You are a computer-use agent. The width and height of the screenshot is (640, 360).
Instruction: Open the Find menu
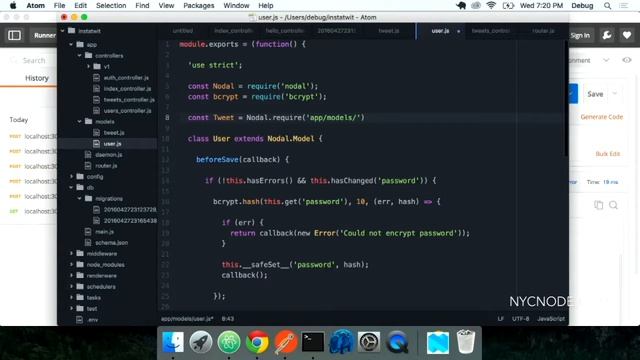coord(142,5)
